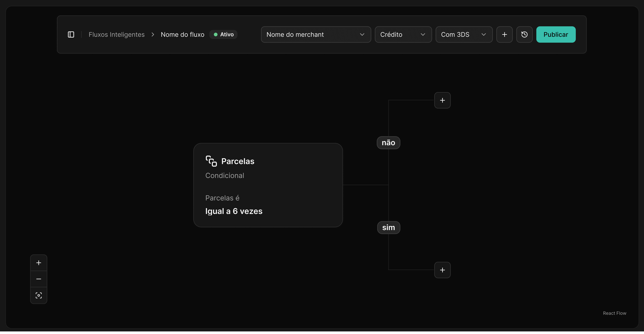Zoom in the canvas
The image size is (644, 334).
[x=39, y=263]
